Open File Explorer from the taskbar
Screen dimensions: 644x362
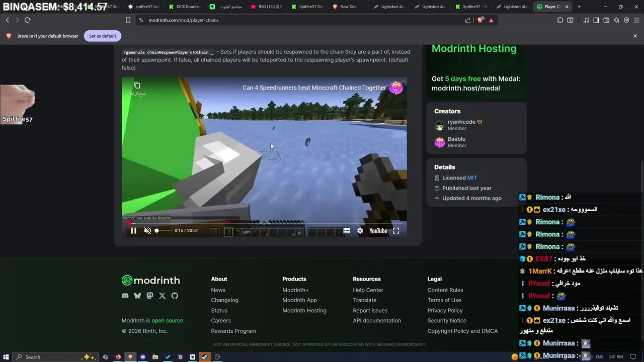point(155,357)
